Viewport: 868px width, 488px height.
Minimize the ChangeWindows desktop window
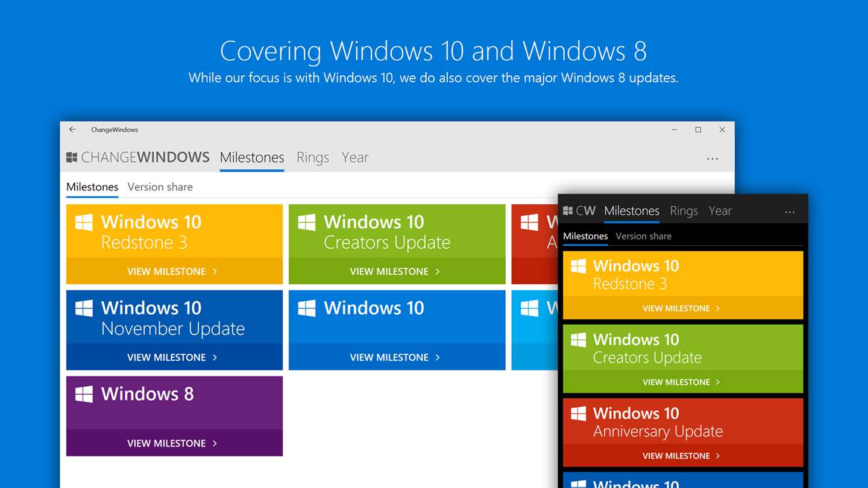point(674,130)
